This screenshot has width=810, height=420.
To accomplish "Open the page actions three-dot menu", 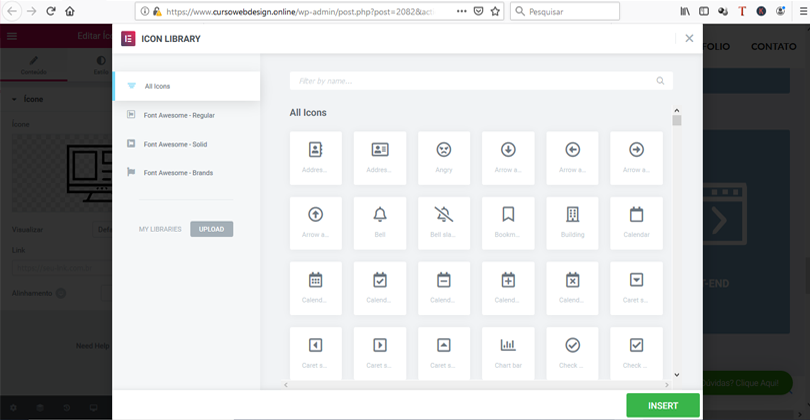I will click(x=461, y=11).
